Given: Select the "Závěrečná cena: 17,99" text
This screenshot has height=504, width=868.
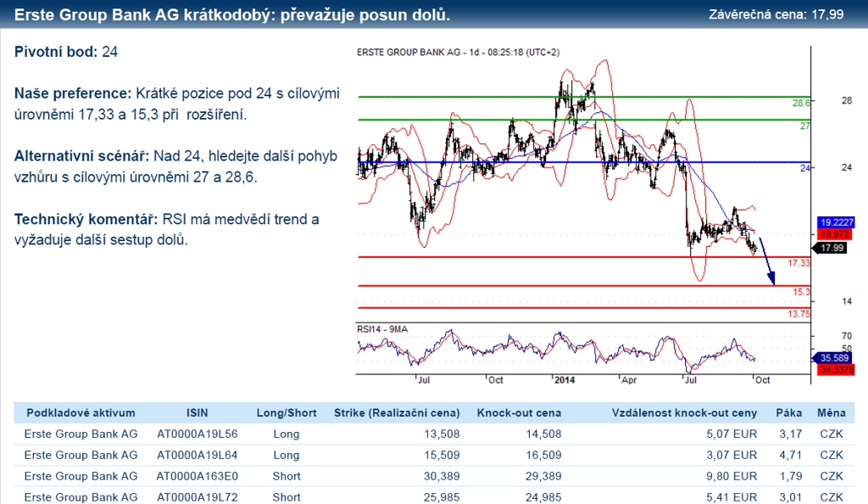Looking at the screenshot, I should click(x=776, y=14).
